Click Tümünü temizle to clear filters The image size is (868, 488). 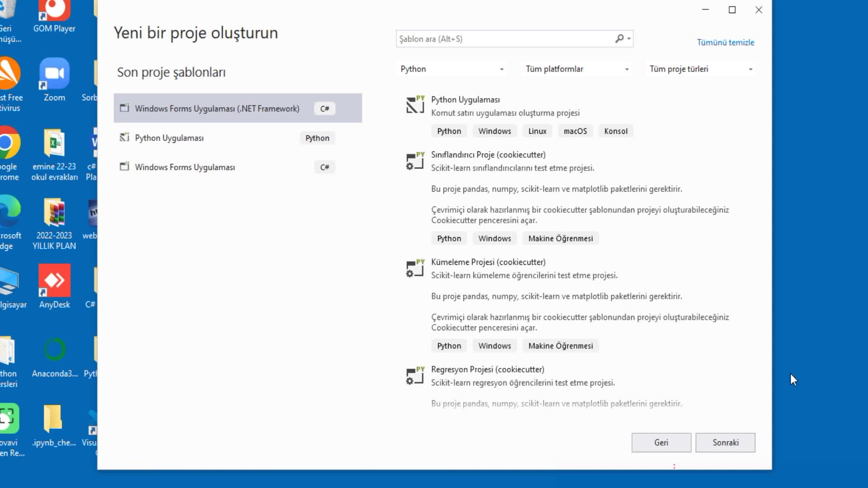725,42
